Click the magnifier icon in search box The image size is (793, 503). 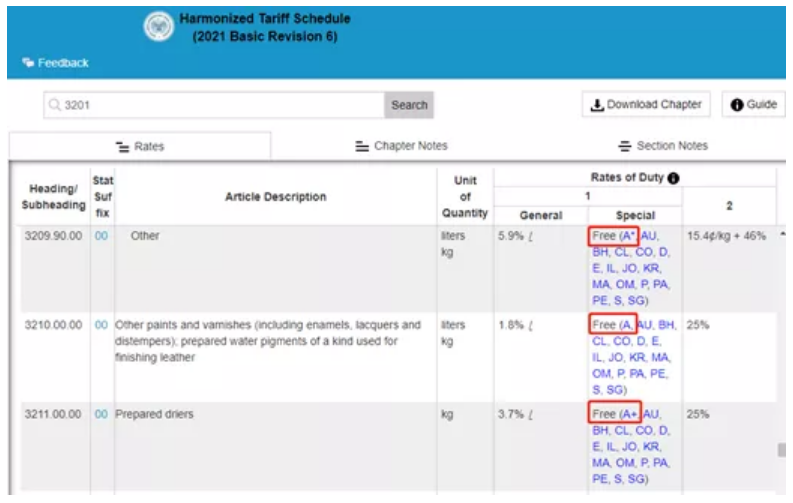pyautogui.click(x=55, y=105)
